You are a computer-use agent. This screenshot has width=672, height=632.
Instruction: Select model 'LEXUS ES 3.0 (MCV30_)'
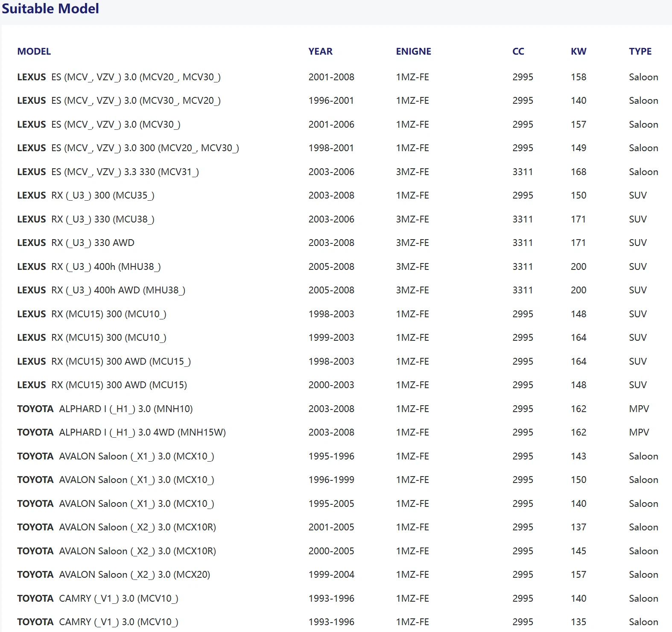click(99, 125)
